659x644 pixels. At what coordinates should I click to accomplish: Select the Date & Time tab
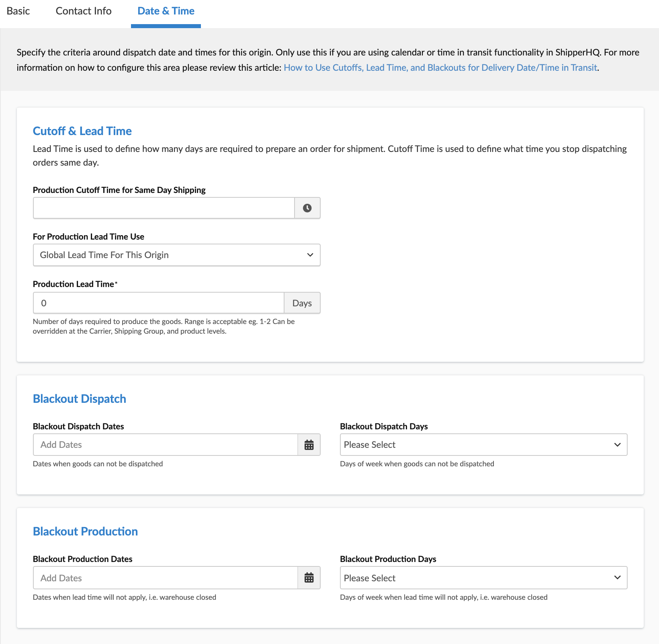point(166,11)
